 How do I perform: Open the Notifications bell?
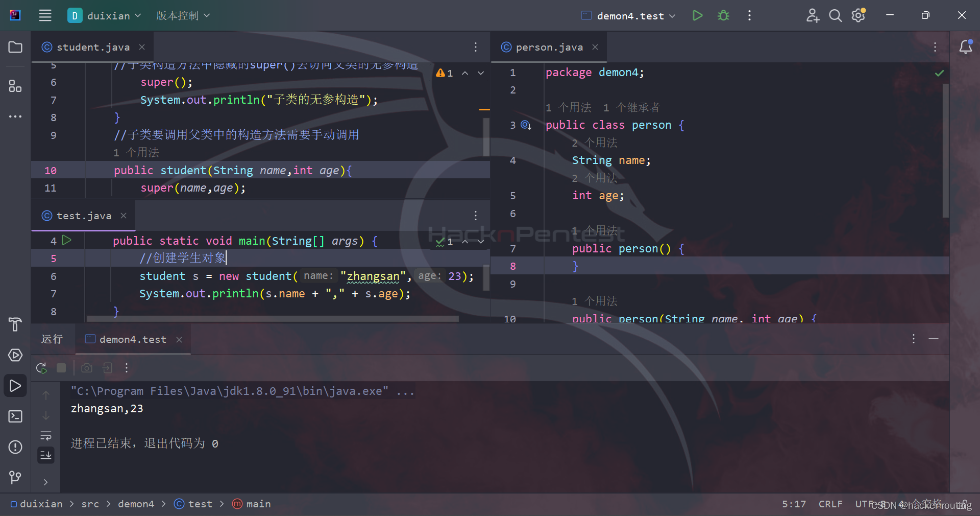pos(967,47)
